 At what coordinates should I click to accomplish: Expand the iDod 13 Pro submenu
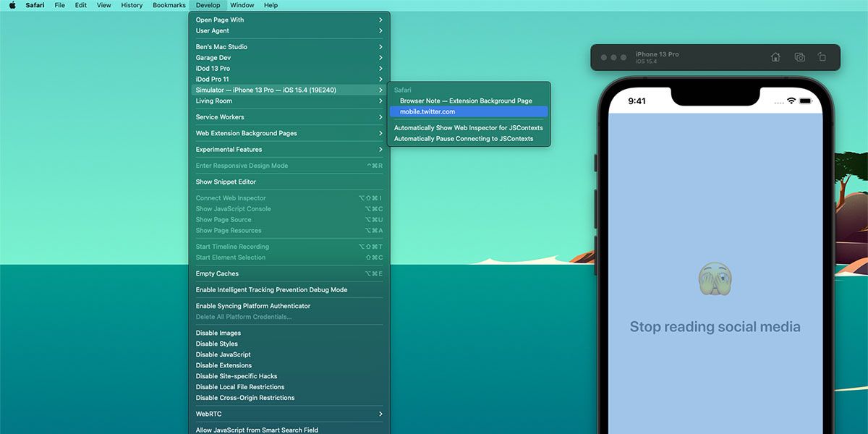tap(289, 68)
